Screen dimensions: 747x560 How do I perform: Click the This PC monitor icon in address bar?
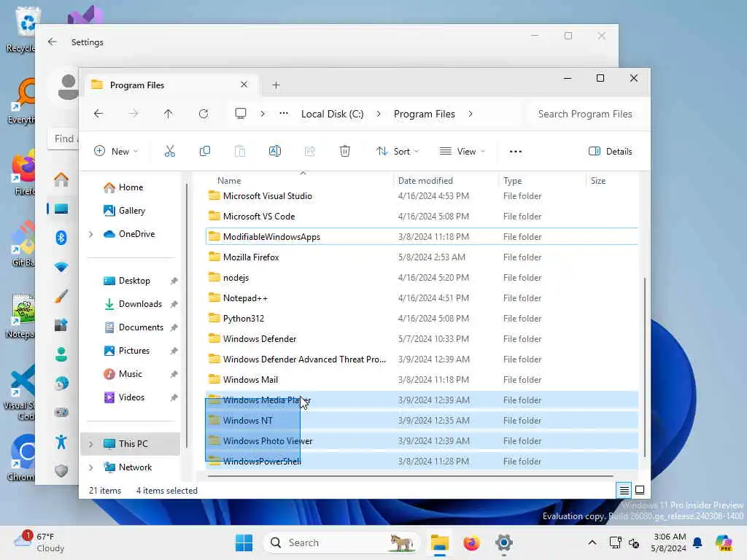coord(241,113)
